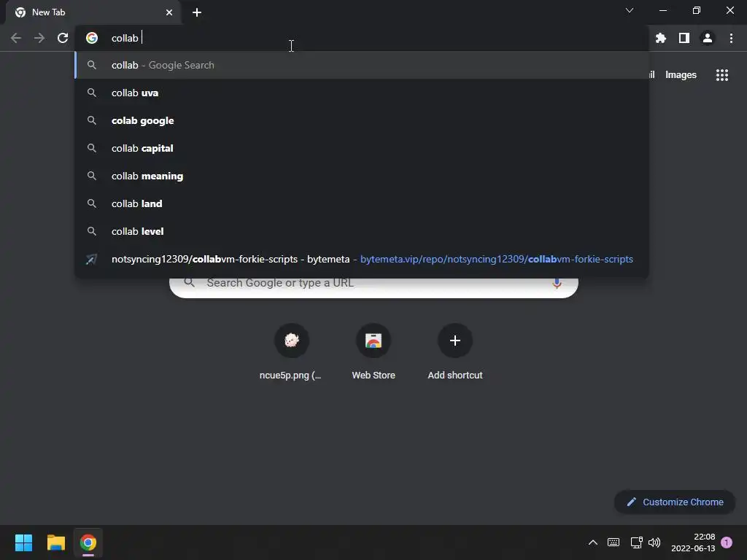This screenshot has width=747, height=560.
Task: Open the network tray icon
Action: pyautogui.click(x=636, y=542)
